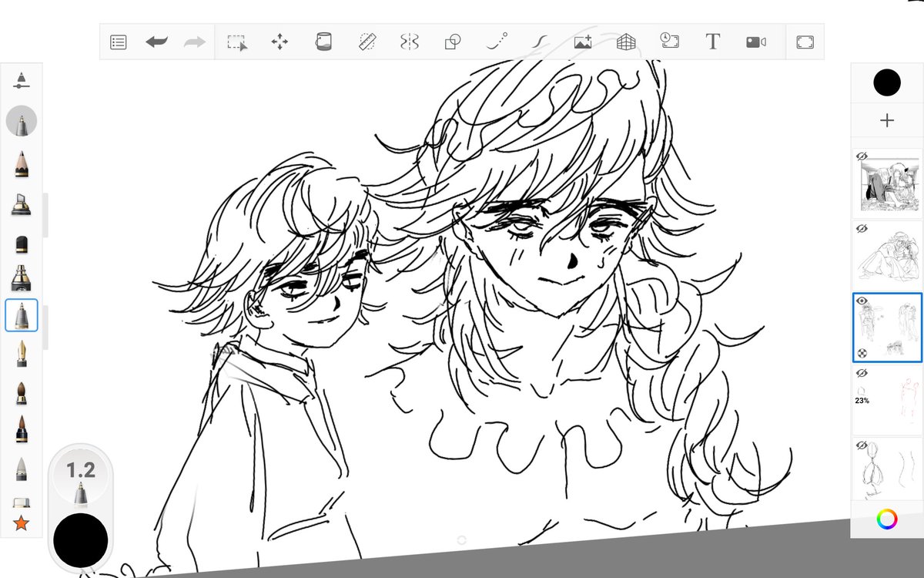Tap the large black color puck

pos(80,541)
